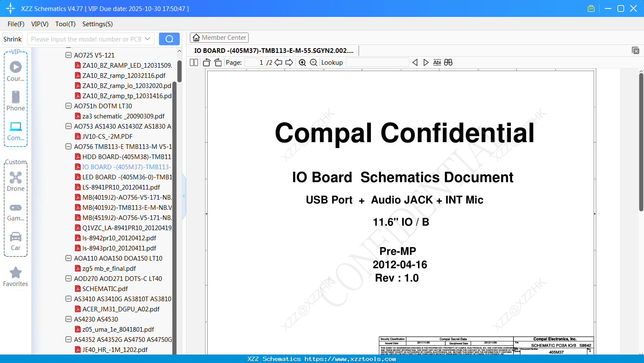Open the Tool(T) menu
Image resolution: width=644 pixels, height=363 pixels.
(66, 24)
